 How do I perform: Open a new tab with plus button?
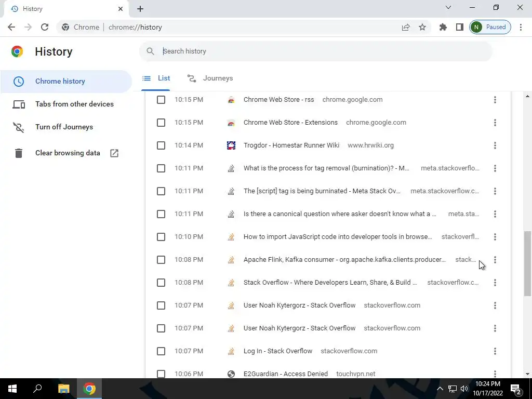[140, 9]
